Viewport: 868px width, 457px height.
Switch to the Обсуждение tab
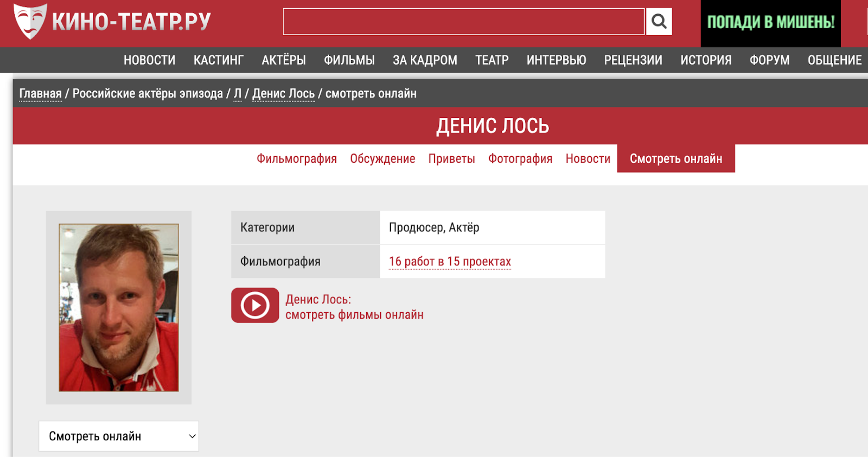pos(382,158)
